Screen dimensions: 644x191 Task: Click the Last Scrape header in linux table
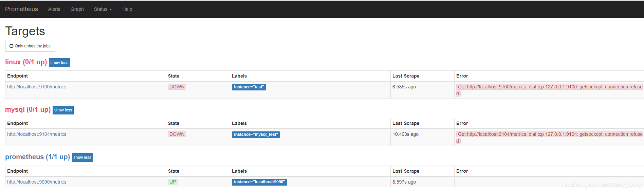coord(406,76)
